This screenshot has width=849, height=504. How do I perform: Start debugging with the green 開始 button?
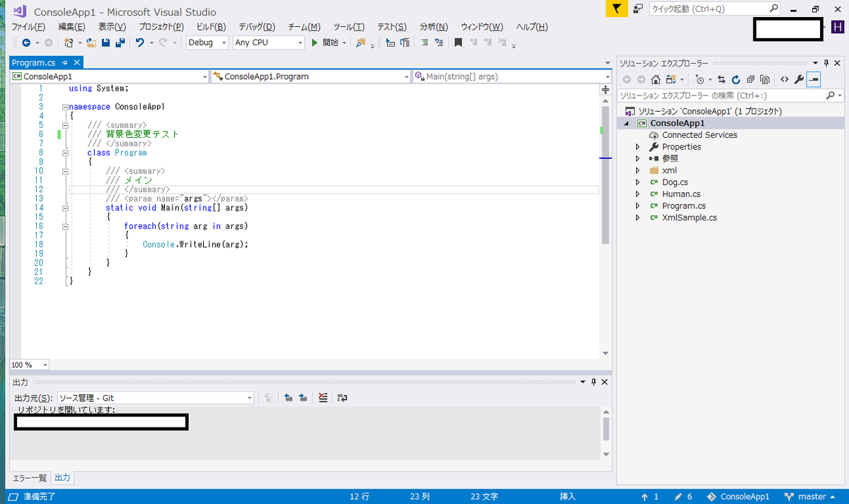click(325, 42)
